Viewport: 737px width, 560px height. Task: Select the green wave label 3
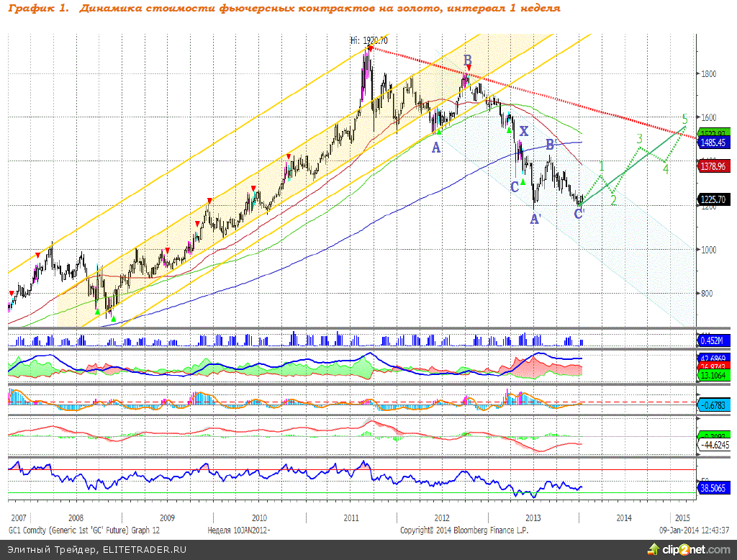pos(638,138)
